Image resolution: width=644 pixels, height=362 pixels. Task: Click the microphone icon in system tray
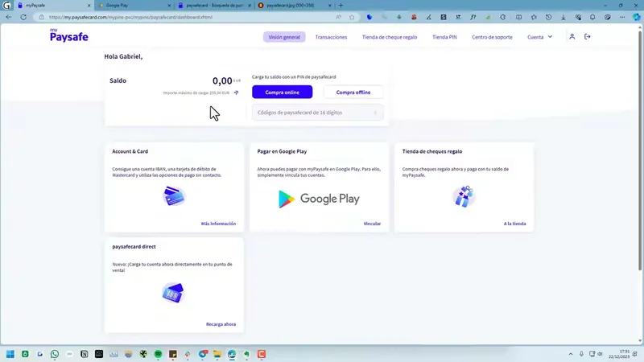click(x=581, y=354)
